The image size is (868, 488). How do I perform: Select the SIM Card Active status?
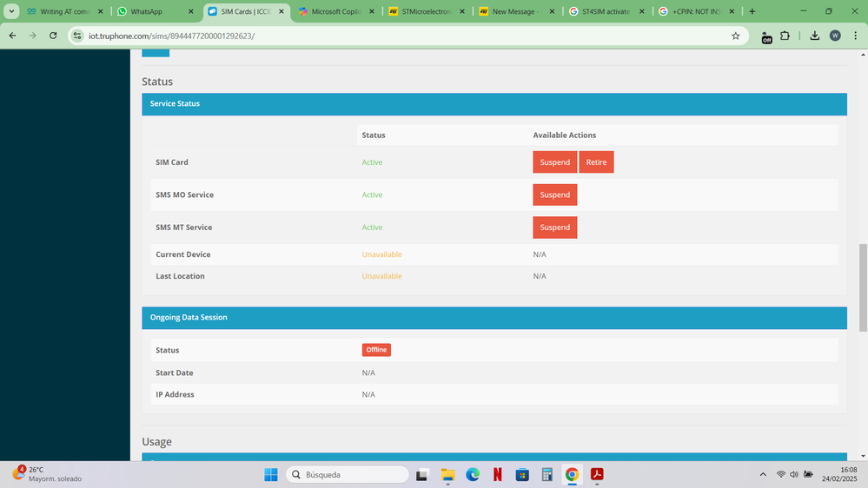(372, 162)
